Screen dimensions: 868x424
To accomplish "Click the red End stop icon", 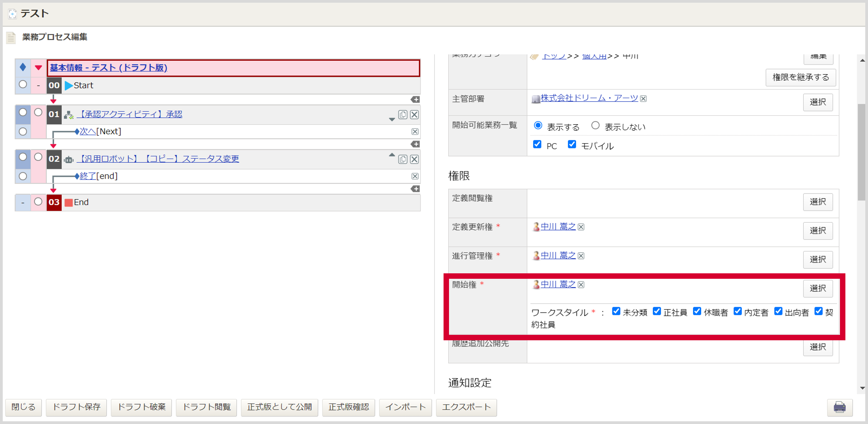I will (69, 202).
